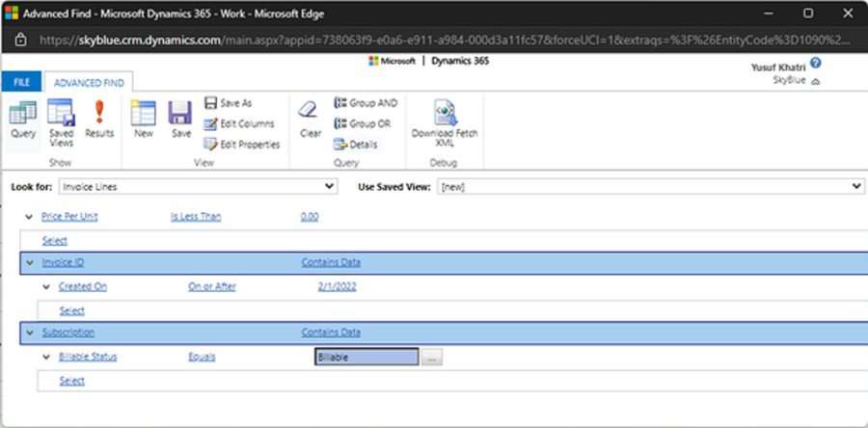Save the current view
This screenshot has width=868, height=428.
coord(181,120)
